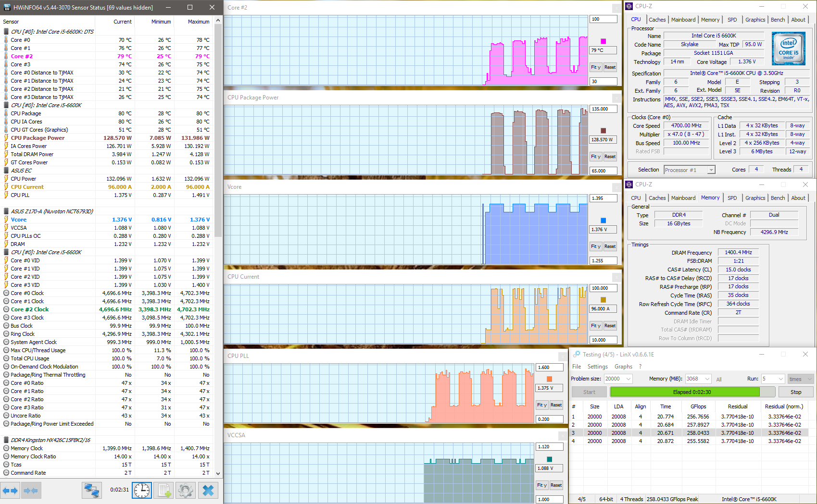Switch to Graphics tab in the CPU-Z memory window
The height and width of the screenshot is (504, 817).
click(755, 198)
